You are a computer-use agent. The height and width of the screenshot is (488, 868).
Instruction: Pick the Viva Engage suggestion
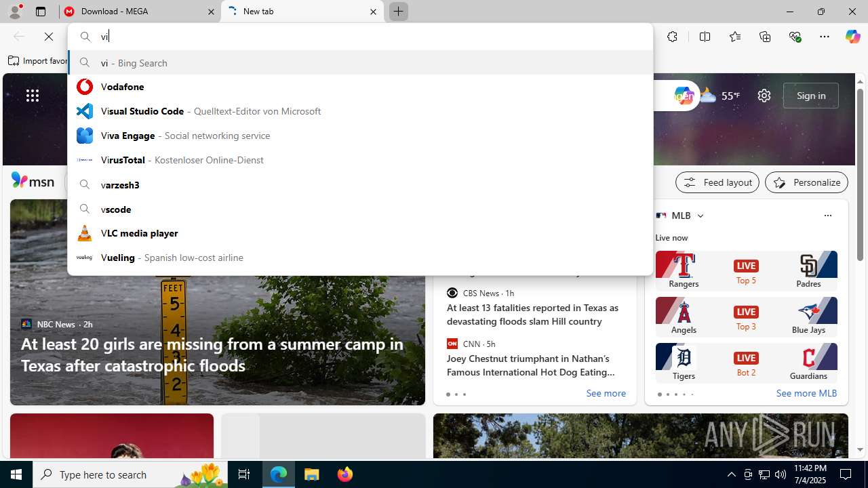coord(360,136)
